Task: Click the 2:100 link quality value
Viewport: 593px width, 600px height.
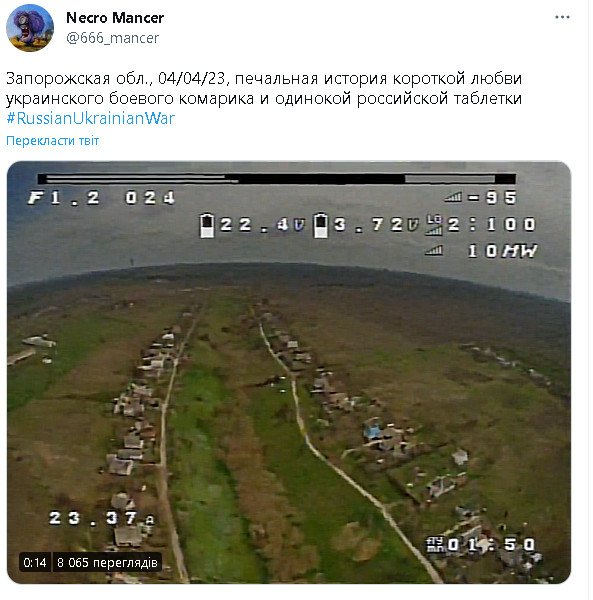Action: tap(492, 225)
